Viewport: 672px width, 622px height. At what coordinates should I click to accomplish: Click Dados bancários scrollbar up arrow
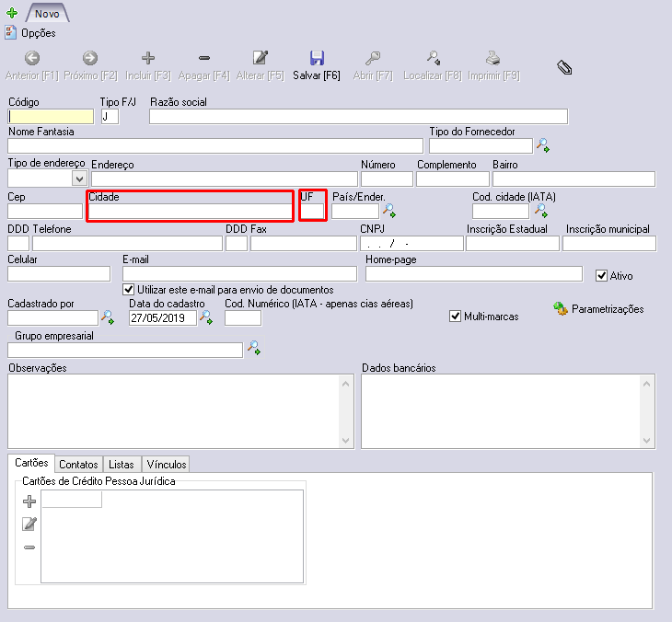647,384
